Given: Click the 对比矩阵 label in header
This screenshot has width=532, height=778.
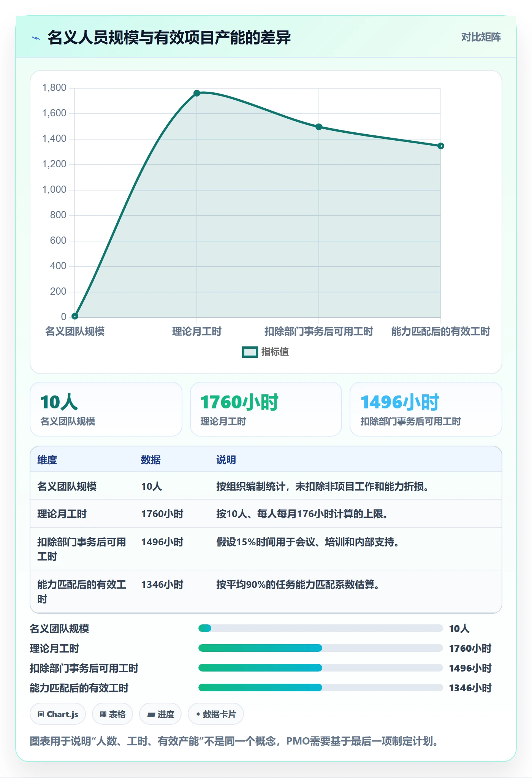Looking at the screenshot, I should [481, 37].
